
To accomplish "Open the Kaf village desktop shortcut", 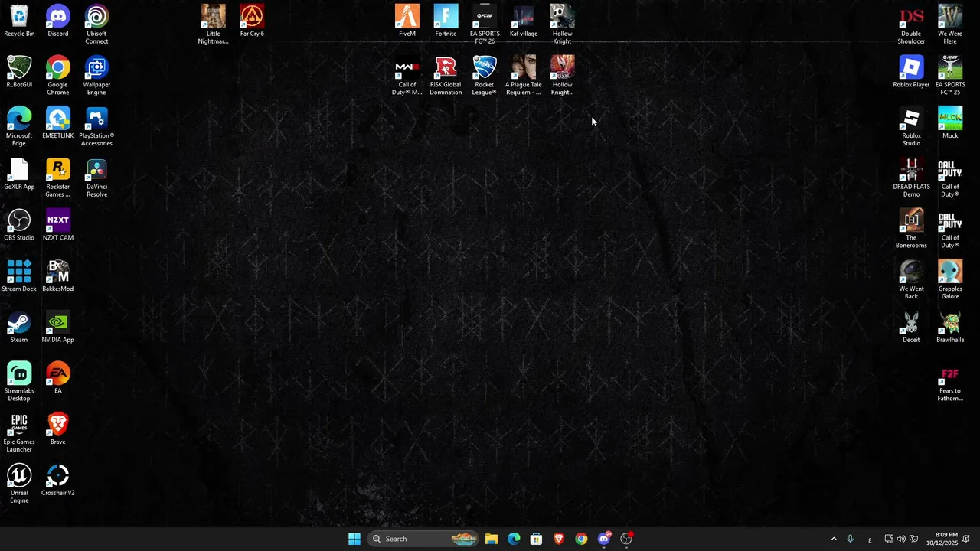I will tap(524, 21).
